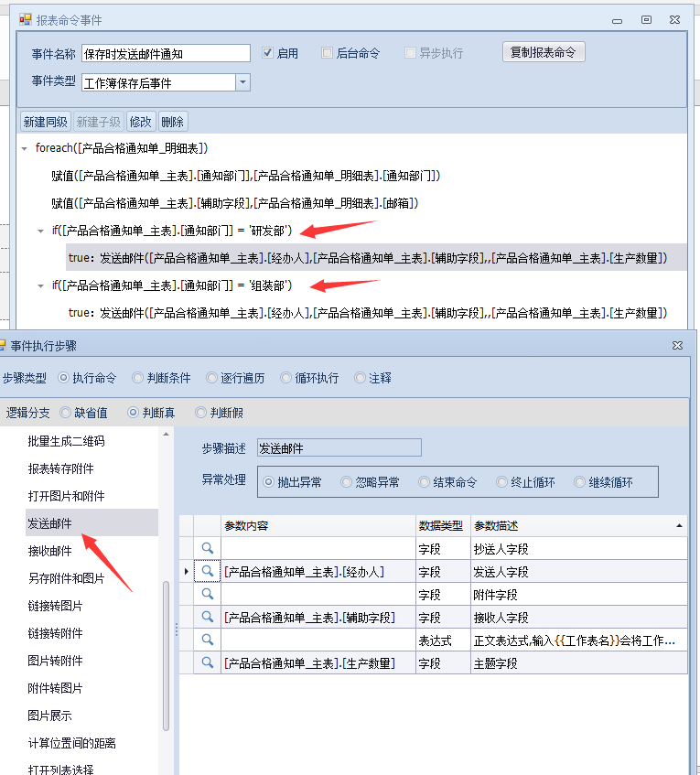Select 接收邮件 from the command list
Screen dimensions: 700x775
50,551
